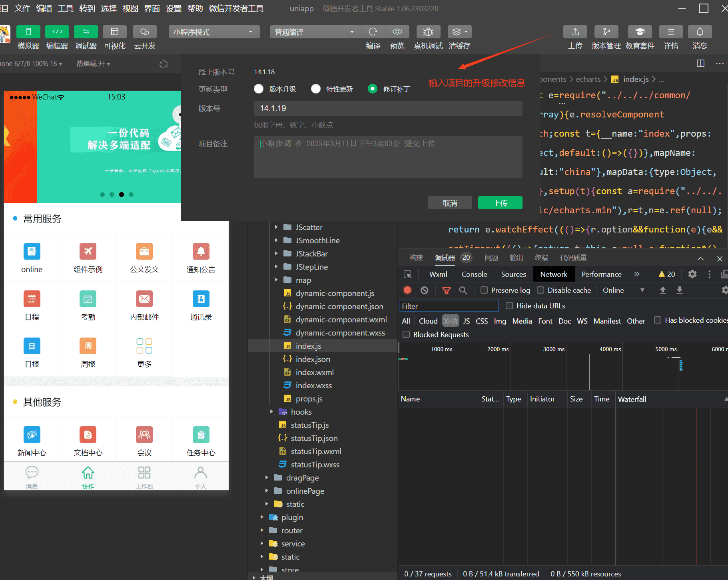Open the 设置 menu

174,8
